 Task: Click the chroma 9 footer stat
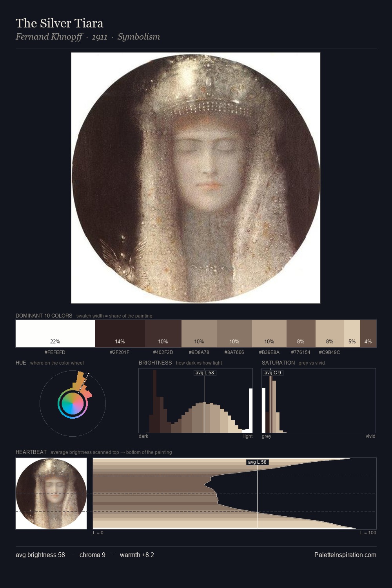click(x=93, y=555)
